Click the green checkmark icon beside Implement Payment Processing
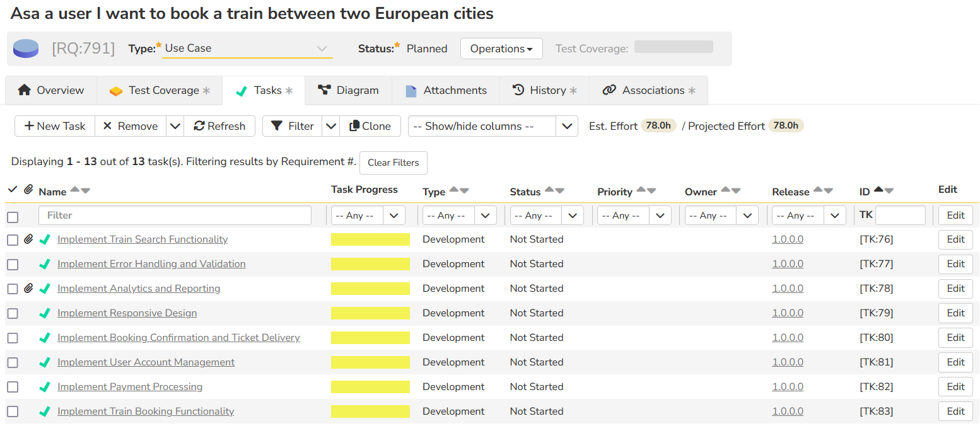The image size is (980, 426). [x=45, y=387]
